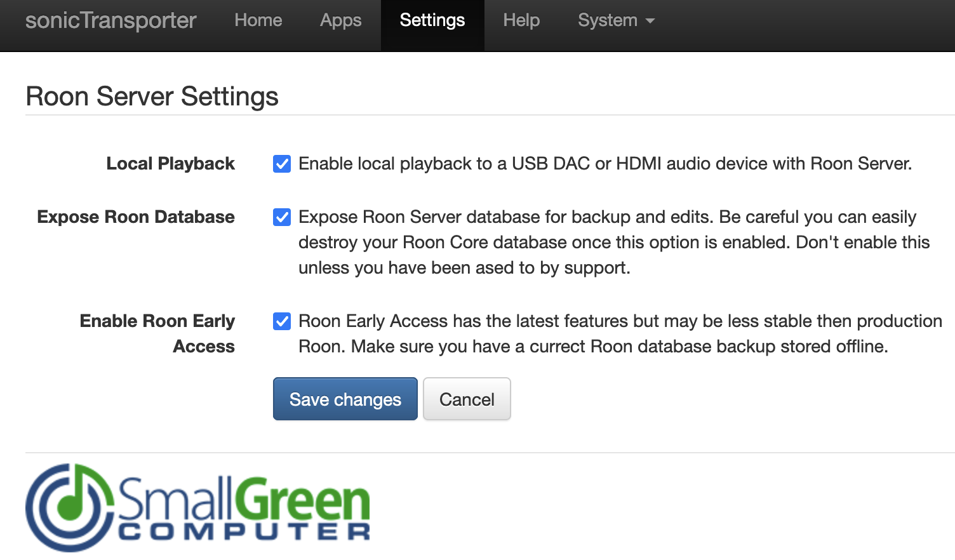The width and height of the screenshot is (955, 560).
Task: Click the Roon Early Access description text
Action: [620, 334]
